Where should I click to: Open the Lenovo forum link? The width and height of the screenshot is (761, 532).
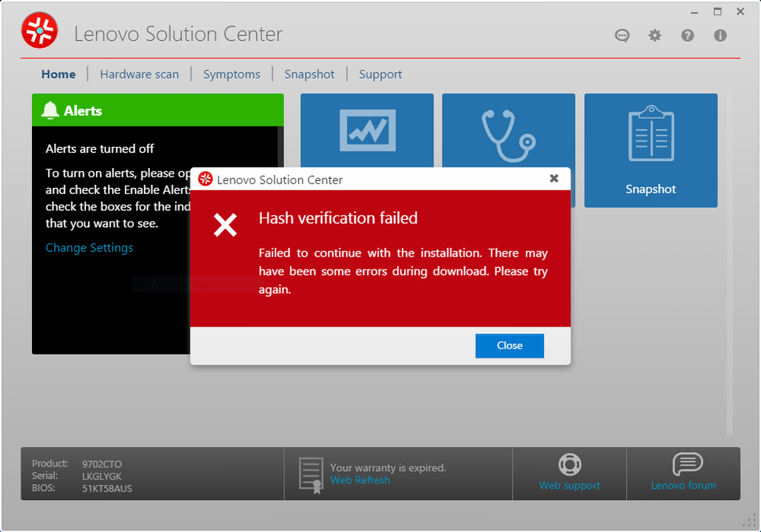click(683, 486)
